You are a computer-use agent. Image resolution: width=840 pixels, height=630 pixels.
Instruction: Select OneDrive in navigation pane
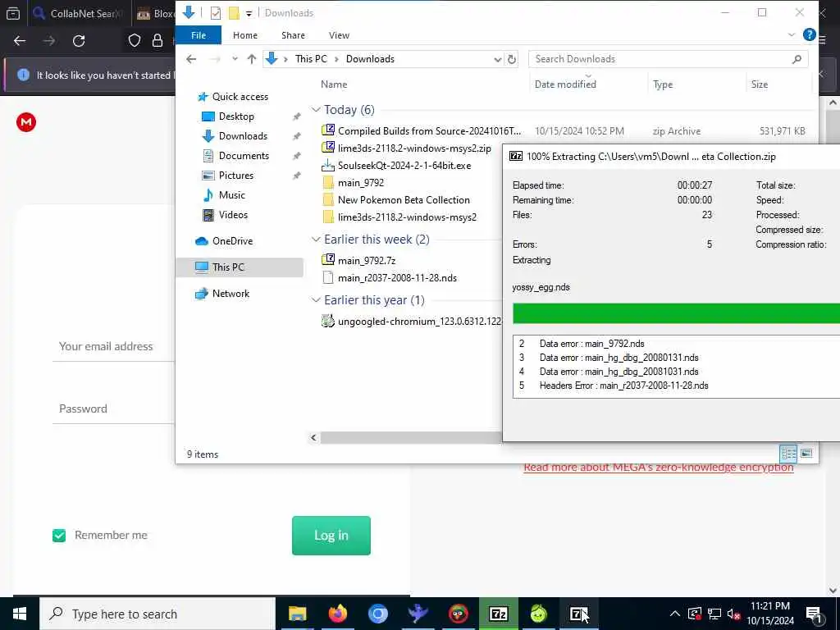pos(232,241)
